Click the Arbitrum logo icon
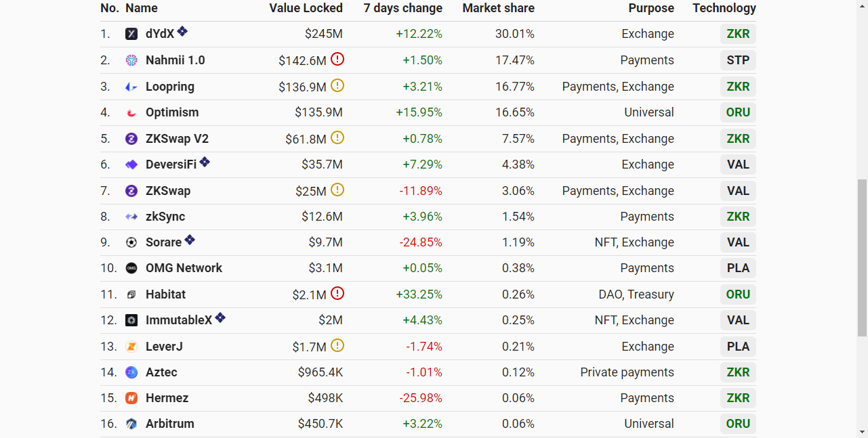Image resolution: width=868 pixels, height=438 pixels. (x=131, y=424)
